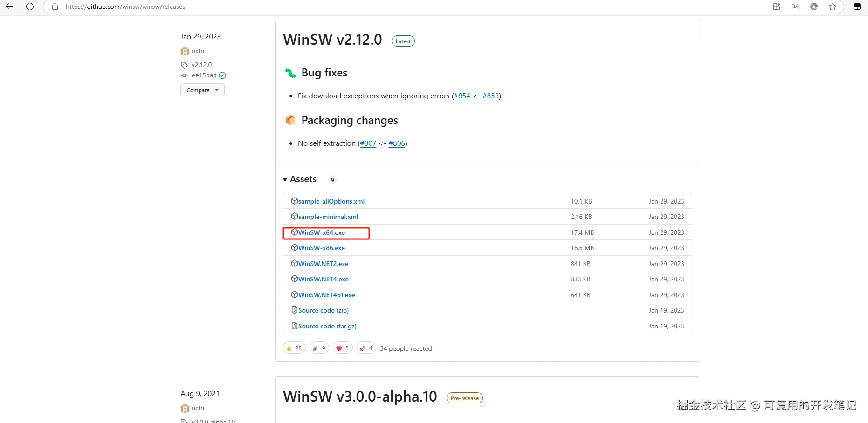868x423 pixels.
Task: Open nxtn profile for v2.12.0 release
Action: [x=198, y=51]
